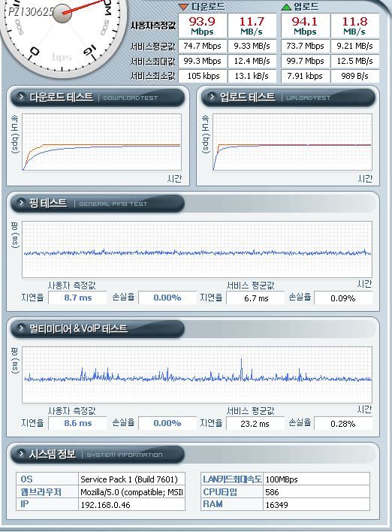Click the arrow icon beside 다운로드 테스트
392x532 pixels.
(21, 97)
